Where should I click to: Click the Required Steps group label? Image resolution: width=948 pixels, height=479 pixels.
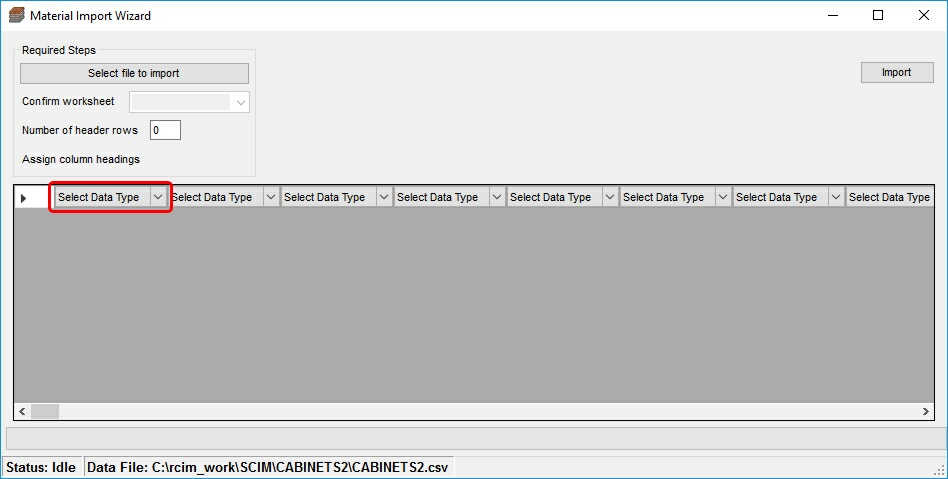[x=59, y=50]
